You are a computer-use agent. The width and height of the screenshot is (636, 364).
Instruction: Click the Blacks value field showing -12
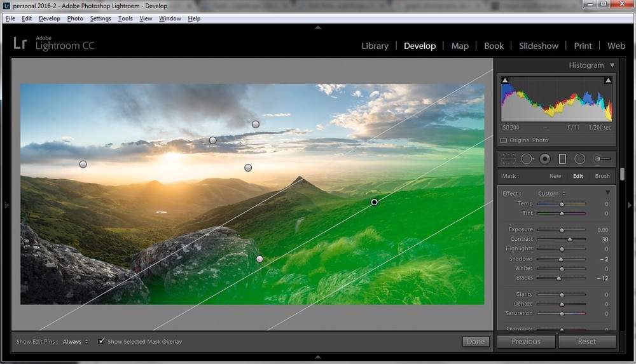click(x=603, y=278)
